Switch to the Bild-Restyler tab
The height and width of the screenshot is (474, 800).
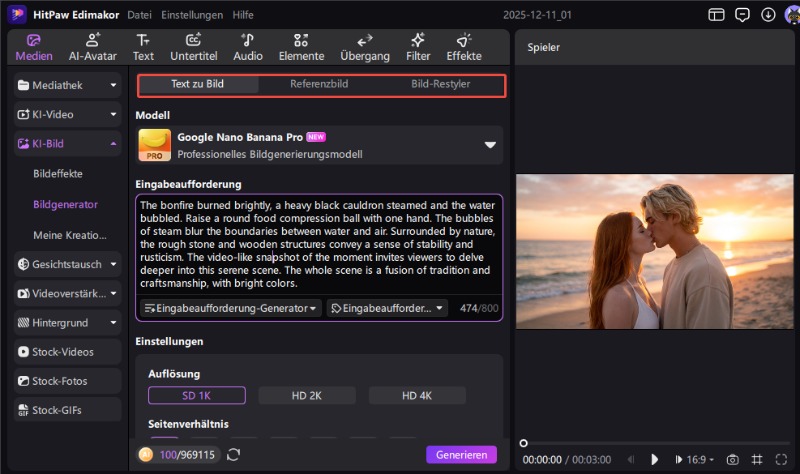440,84
